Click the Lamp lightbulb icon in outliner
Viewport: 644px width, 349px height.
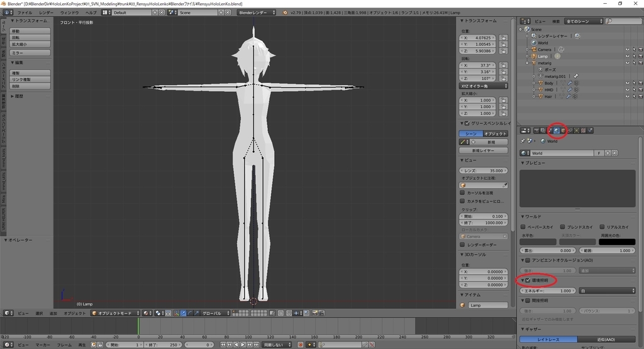coord(534,56)
